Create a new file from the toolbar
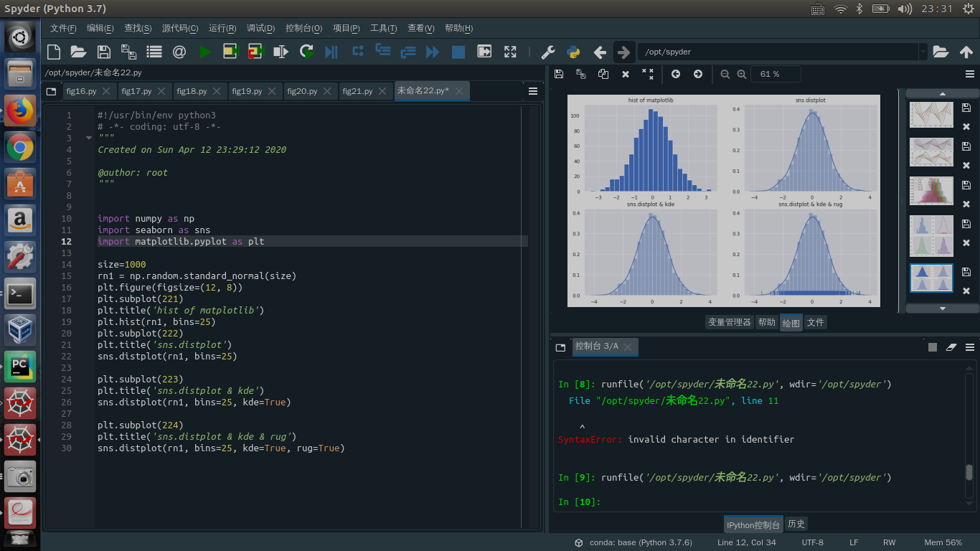This screenshot has height=551, width=980. (x=54, y=52)
